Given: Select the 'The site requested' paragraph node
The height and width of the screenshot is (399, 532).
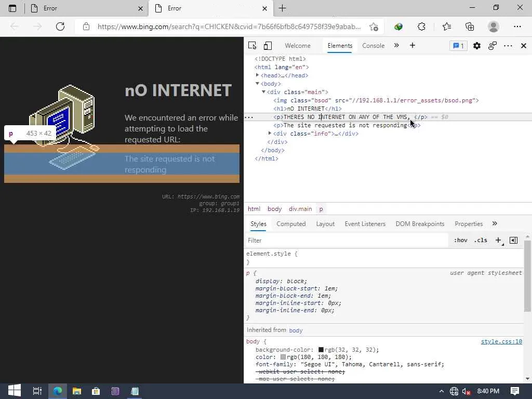Looking at the screenshot, I should tap(347, 125).
